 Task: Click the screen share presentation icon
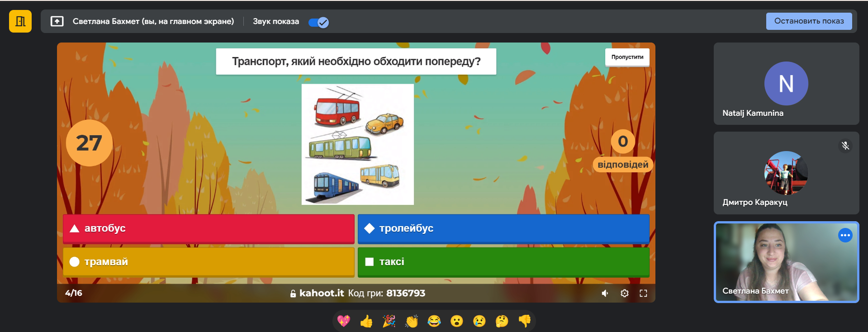click(x=57, y=21)
